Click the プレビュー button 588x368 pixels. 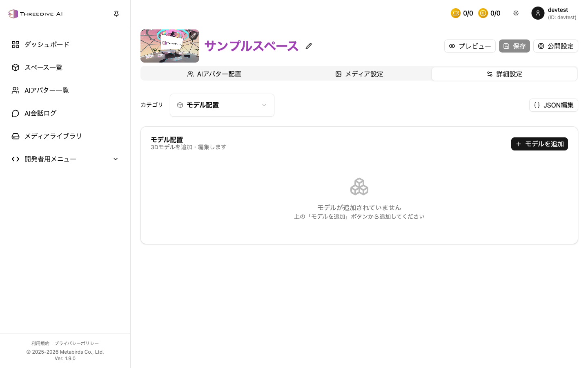(470, 46)
